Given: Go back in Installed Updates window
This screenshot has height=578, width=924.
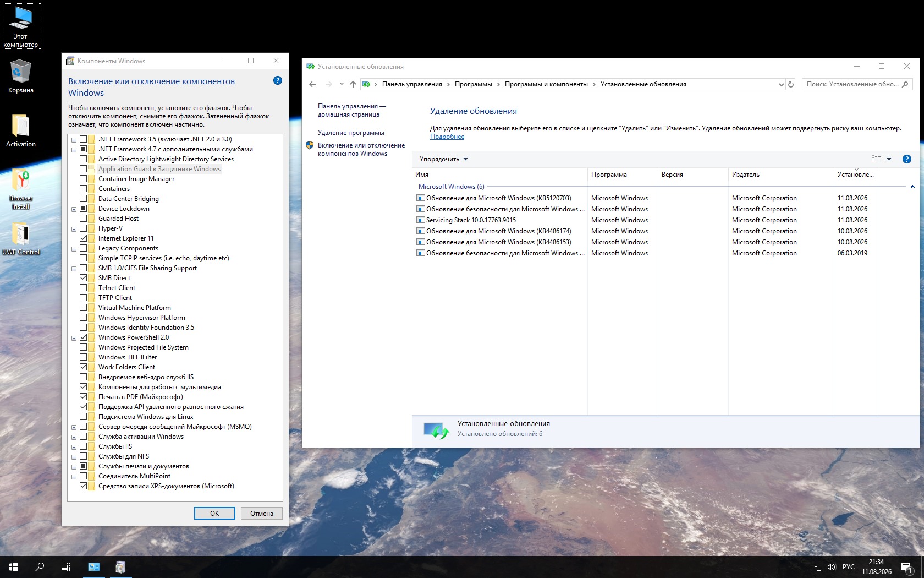Looking at the screenshot, I should 312,84.
